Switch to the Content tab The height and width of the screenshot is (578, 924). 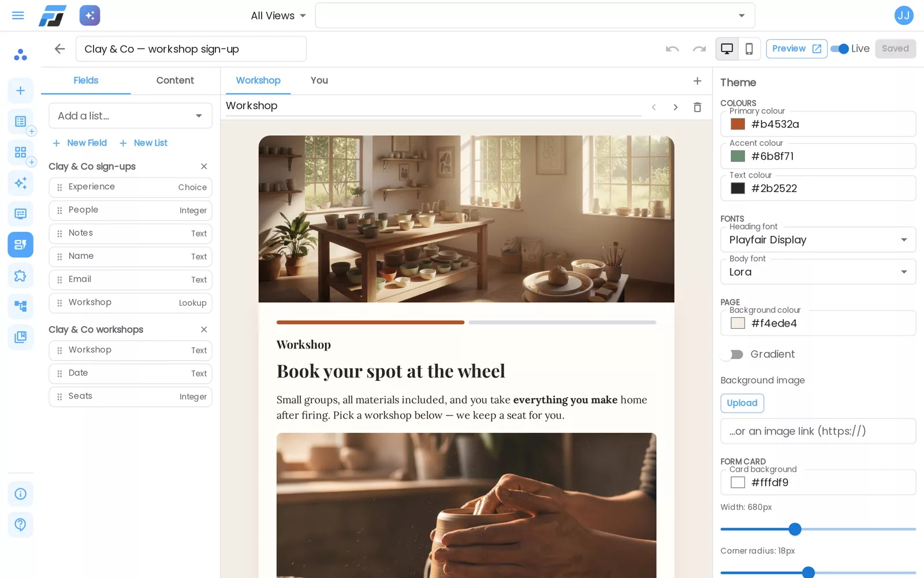[175, 80]
